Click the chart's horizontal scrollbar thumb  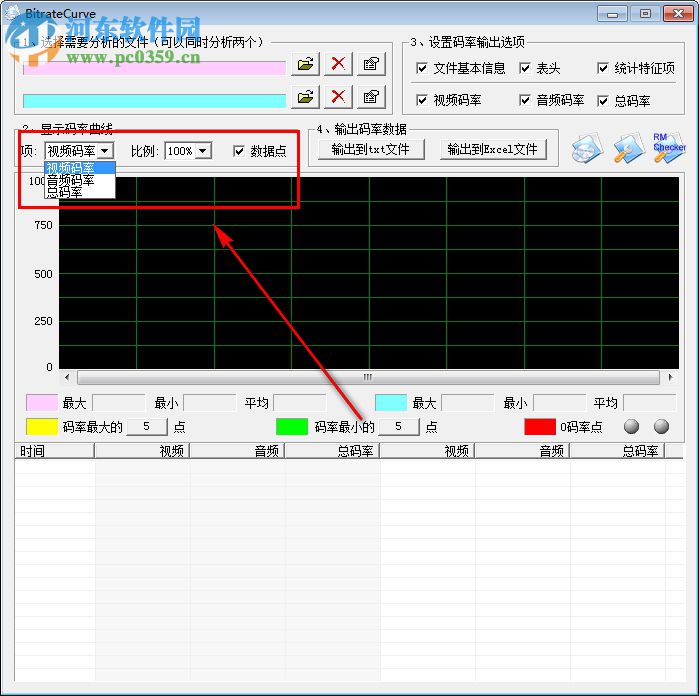(x=368, y=377)
